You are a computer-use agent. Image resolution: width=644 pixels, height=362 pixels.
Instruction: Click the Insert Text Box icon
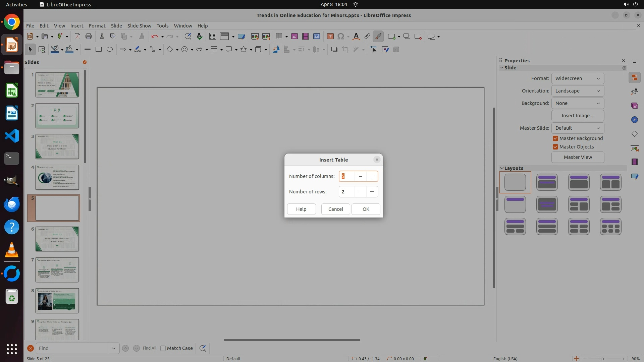330,37
